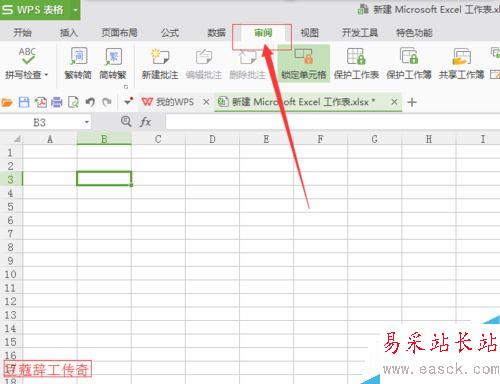This screenshot has width=500, height=384.
Task: Open the conversion group dialog launcher
Action: point(126,87)
